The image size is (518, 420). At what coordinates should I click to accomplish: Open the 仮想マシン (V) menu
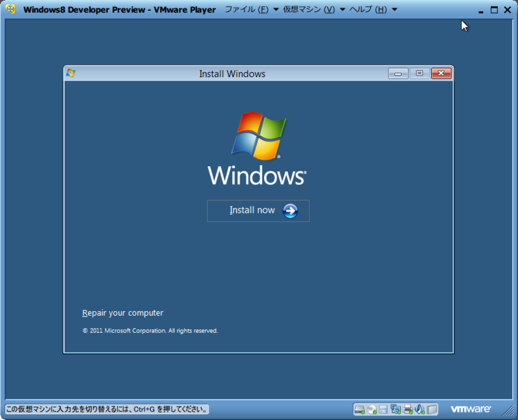(x=309, y=10)
